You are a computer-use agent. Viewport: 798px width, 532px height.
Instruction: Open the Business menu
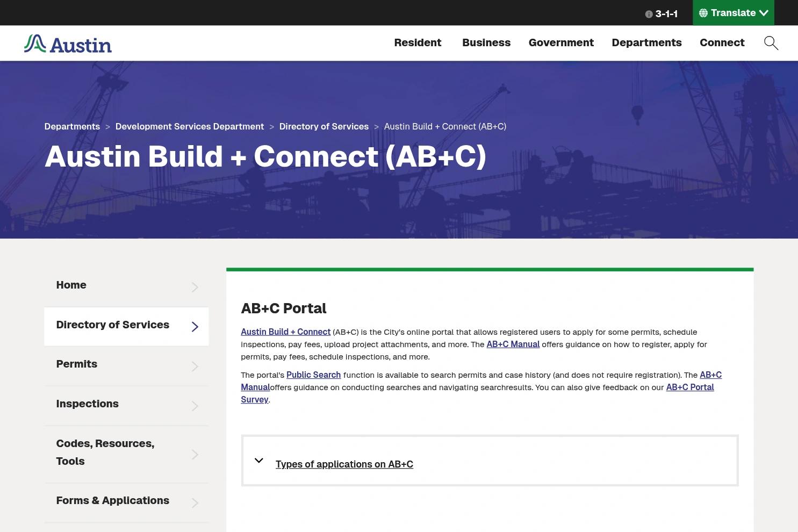click(x=486, y=42)
